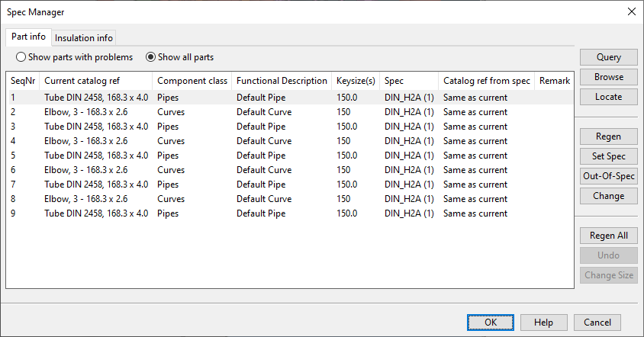Open Help for Spec Manager

click(543, 323)
